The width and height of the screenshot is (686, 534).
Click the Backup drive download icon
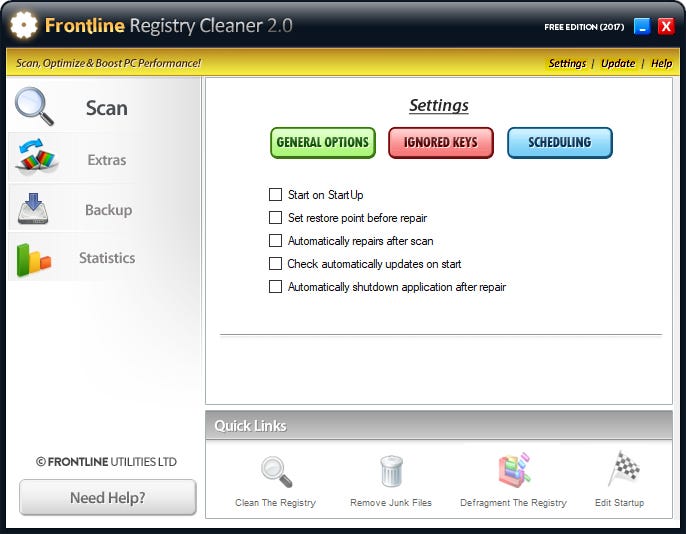[33, 208]
